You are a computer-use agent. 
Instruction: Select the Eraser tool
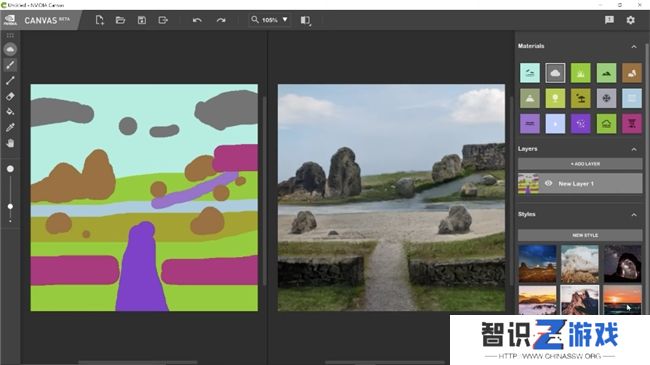[10, 96]
